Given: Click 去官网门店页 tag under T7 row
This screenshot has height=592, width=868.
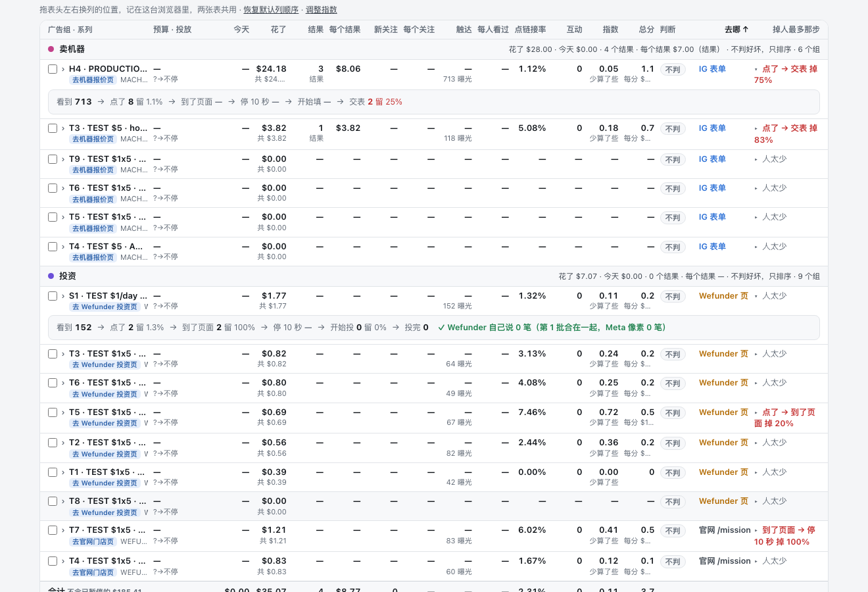Looking at the screenshot, I should coord(93,542).
